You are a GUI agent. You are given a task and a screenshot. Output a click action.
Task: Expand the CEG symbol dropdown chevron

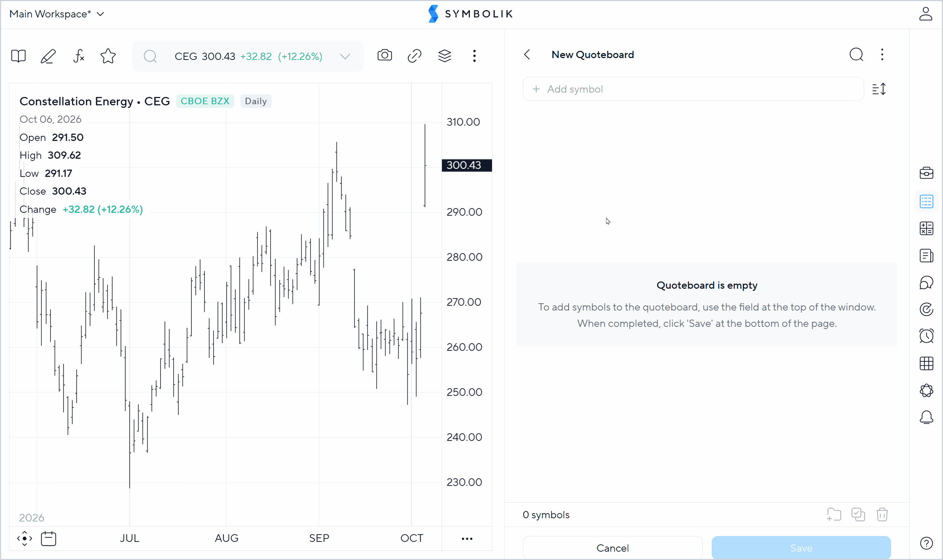tap(345, 57)
